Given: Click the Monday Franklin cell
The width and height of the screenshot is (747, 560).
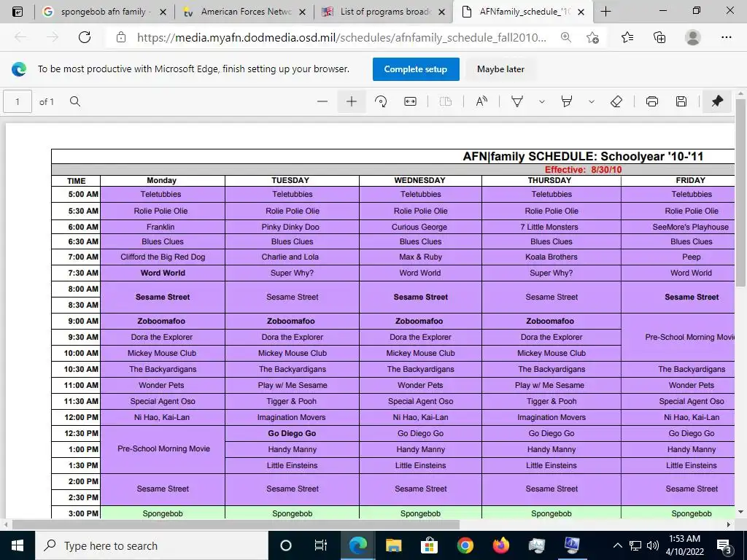Looking at the screenshot, I should 163,227.
